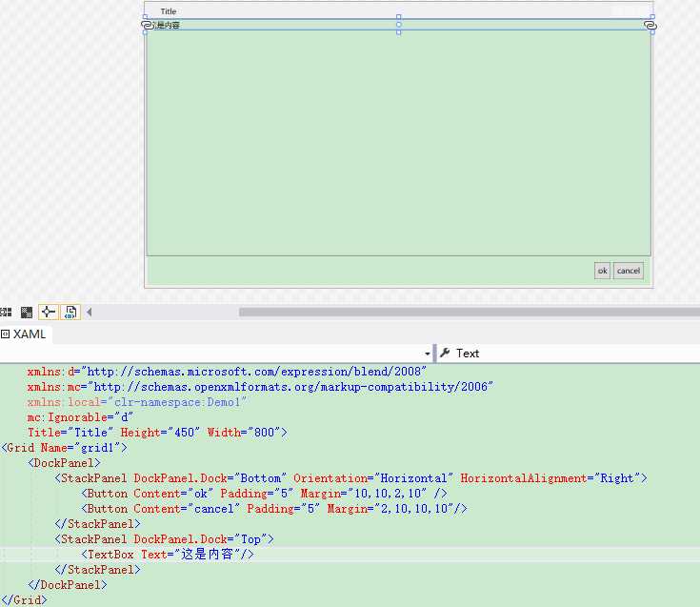
Task: Click the Button Content="ok" code line
Action: (x=265, y=493)
